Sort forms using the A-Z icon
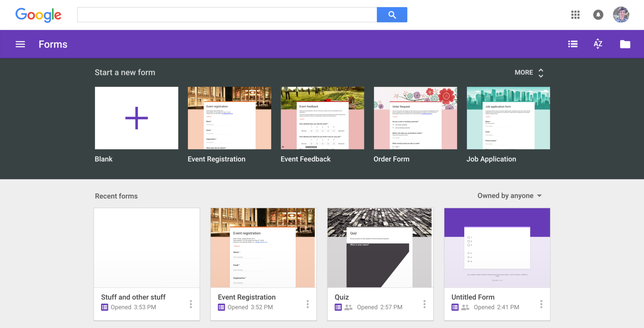The width and height of the screenshot is (644, 328). [x=598, y=44]
